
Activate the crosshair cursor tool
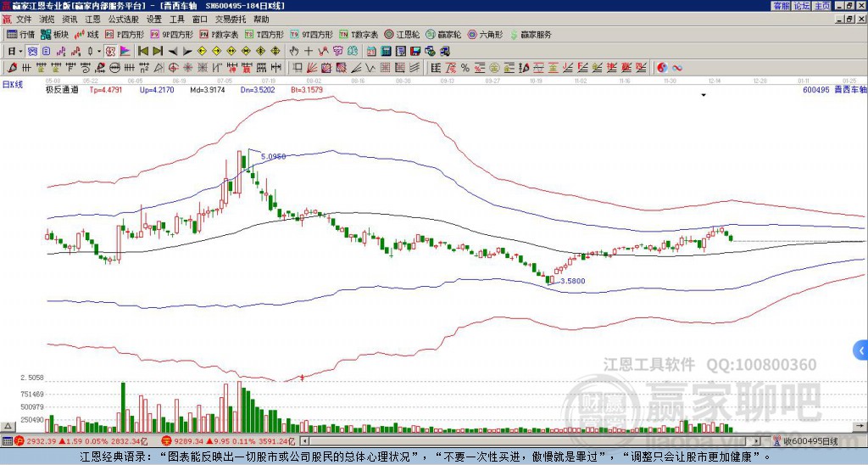(309, 52)
